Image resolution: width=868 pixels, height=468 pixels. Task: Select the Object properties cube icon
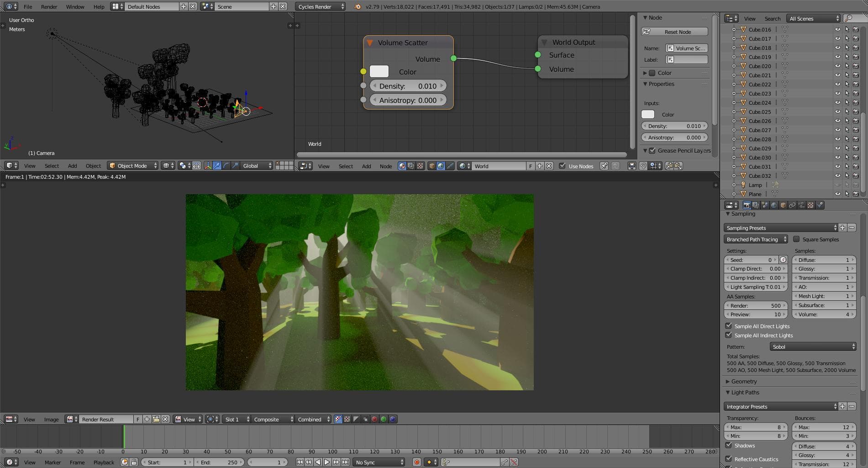pos(783,205)
